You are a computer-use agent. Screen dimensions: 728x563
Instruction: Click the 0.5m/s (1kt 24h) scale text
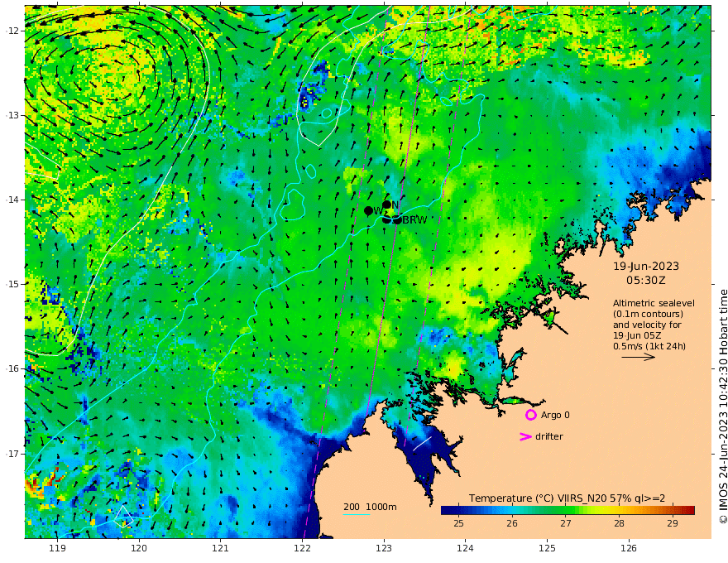649,346
